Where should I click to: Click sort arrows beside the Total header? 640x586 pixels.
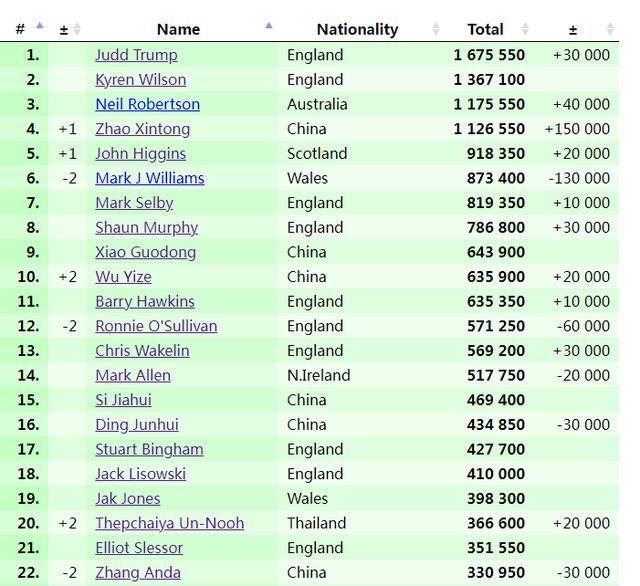(x=526, y=29)
